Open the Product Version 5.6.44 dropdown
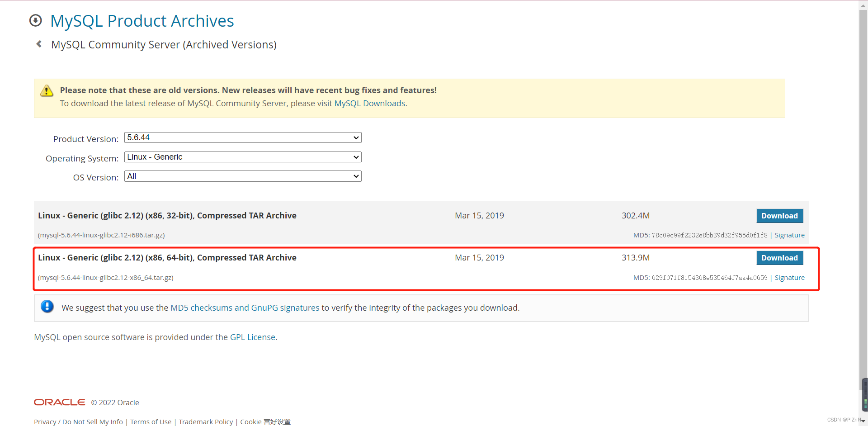Viewport: 868px width, 426px height. tap(243, 137)
